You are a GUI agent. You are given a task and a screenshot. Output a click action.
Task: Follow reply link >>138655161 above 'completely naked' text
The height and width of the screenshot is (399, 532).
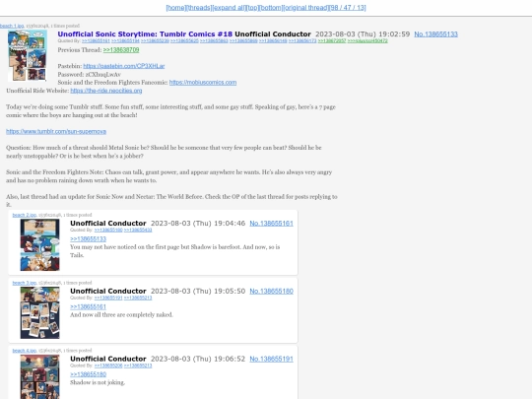click(x=89, y=306)
